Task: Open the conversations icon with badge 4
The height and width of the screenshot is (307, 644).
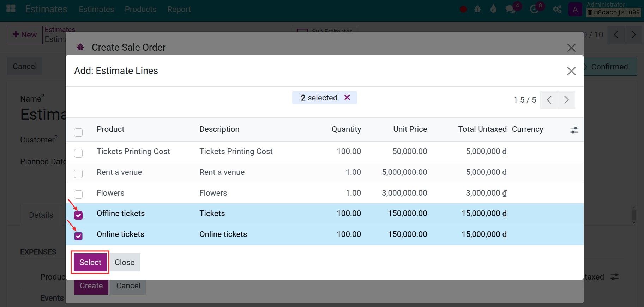Action: [511, 9]
